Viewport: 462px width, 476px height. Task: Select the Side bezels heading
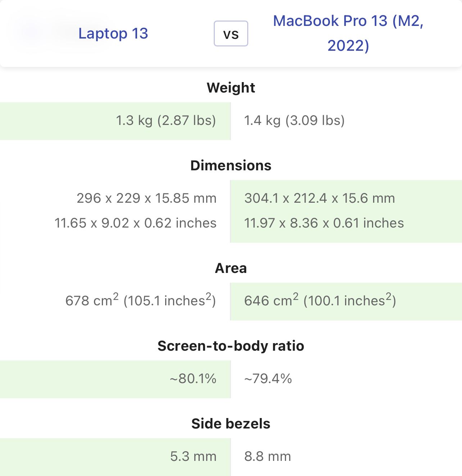coord(231,423)
